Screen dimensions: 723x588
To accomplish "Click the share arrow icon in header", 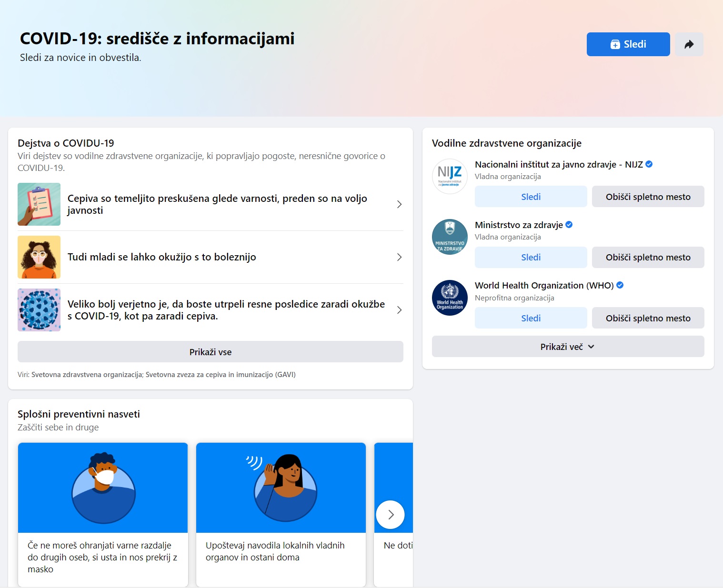I will pos(689,44).
